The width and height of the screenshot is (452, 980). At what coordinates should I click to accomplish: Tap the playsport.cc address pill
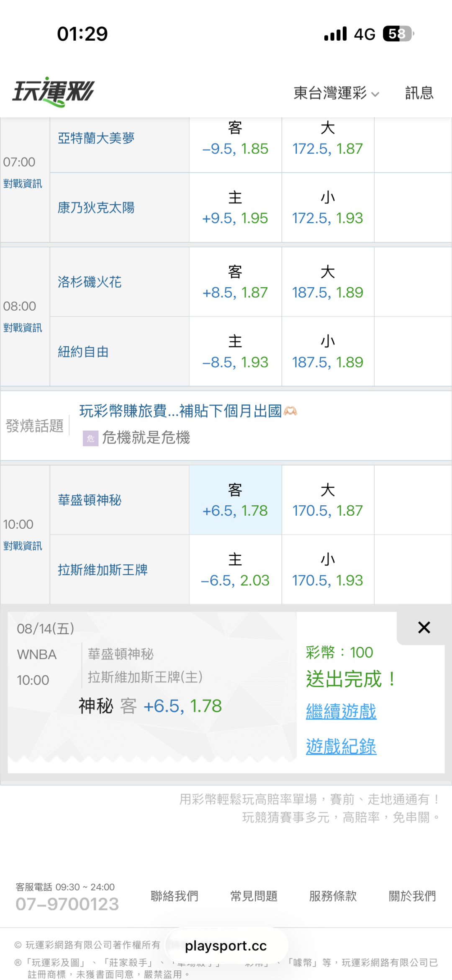coord(226,946)
